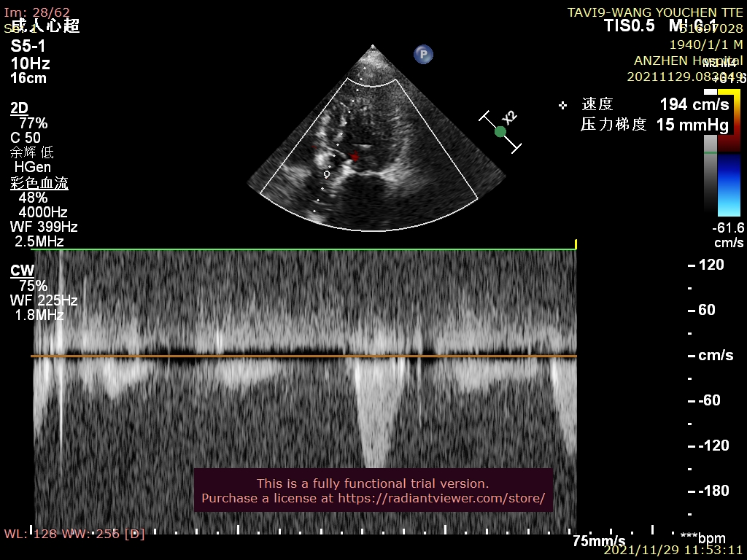Click the 75mm/s sweep speed label
The image size is (747, 560).
point(598,540)
